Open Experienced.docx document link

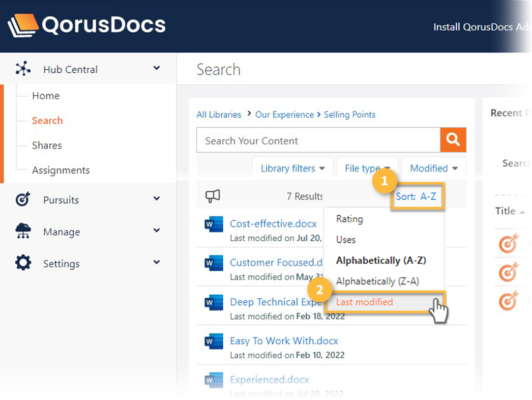[270, 380]
